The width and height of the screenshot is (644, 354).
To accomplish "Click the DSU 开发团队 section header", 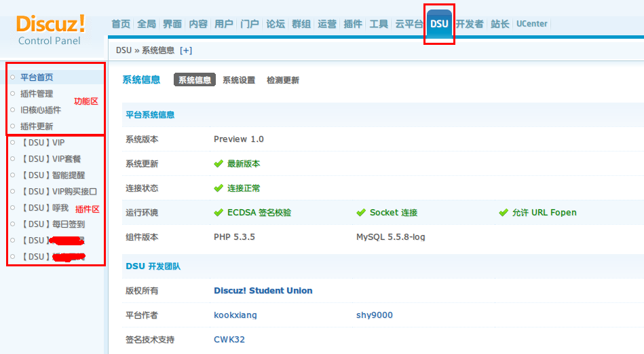I will pyautogui.click(x=153, y=266).
